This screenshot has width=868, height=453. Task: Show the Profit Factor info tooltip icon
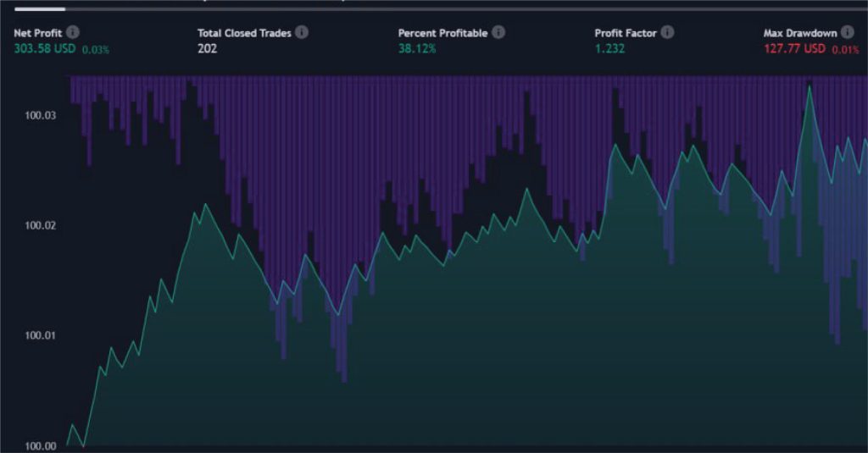667,33
